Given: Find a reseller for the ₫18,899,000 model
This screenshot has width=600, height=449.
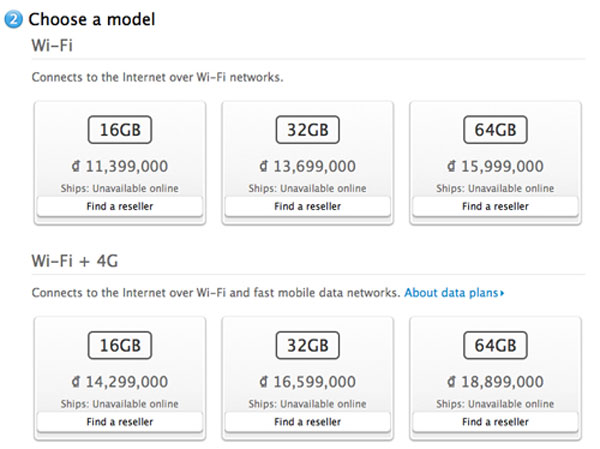Looking at the screenshot, I should [495, 421].
